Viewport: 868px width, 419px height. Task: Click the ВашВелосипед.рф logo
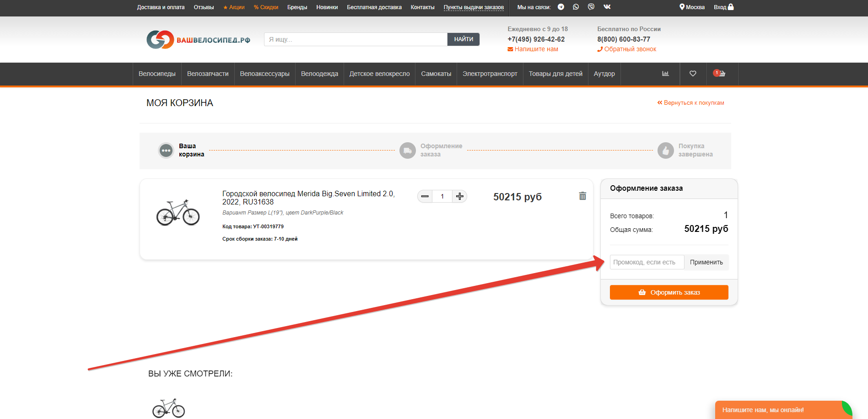point(198,40)
